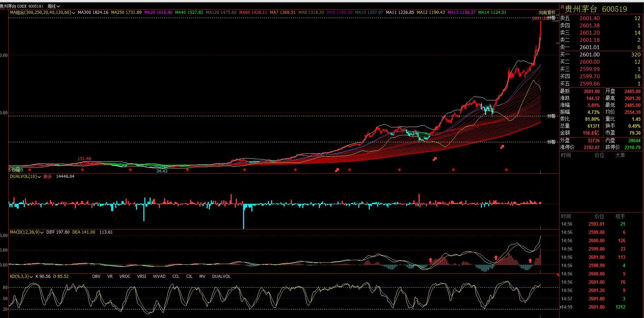Click the 金额 156.8亿 value

tap(591, 133)
